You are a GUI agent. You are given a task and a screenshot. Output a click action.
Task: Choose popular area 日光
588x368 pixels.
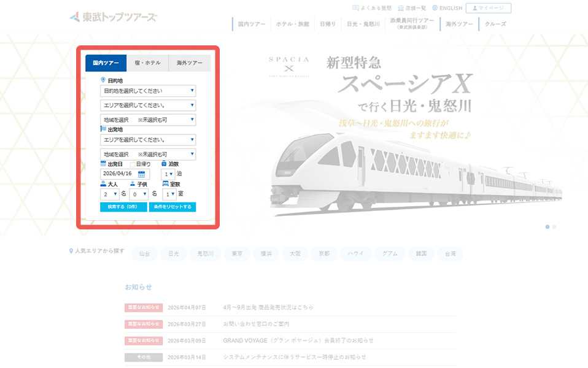[x=174, y=254]
